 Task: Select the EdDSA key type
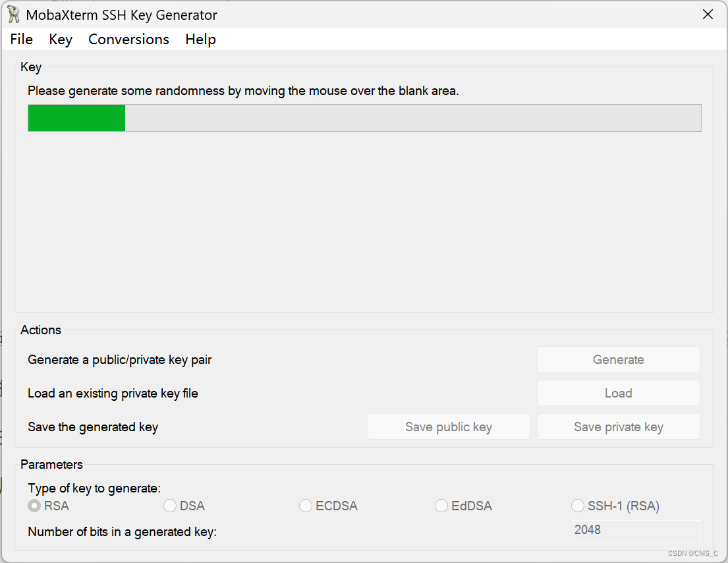pyautogui.click(x=463, y=506)
